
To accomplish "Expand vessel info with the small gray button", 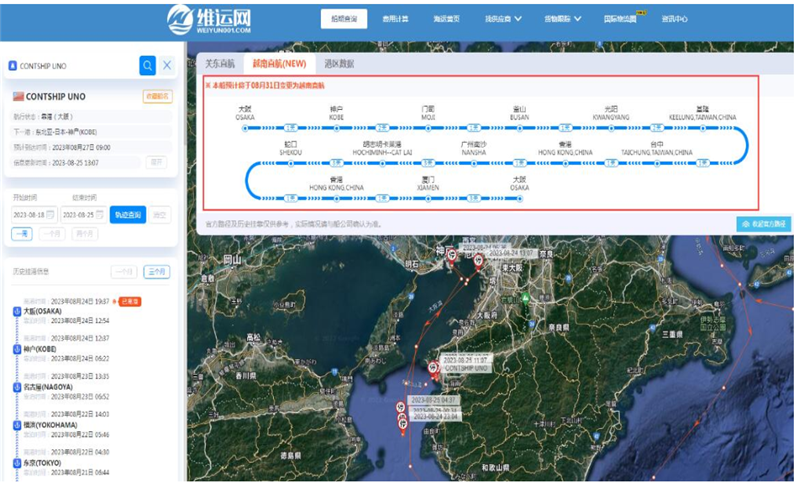I will (x=157, y=162).
